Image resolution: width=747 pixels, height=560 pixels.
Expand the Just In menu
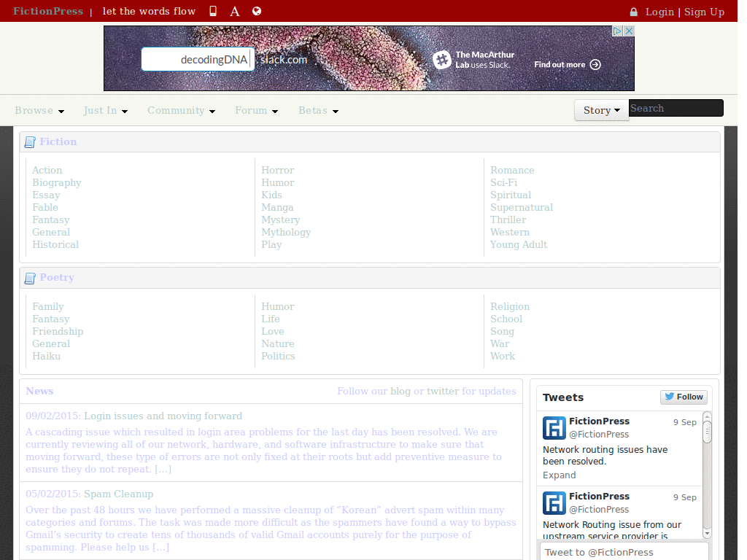(106, 111)
